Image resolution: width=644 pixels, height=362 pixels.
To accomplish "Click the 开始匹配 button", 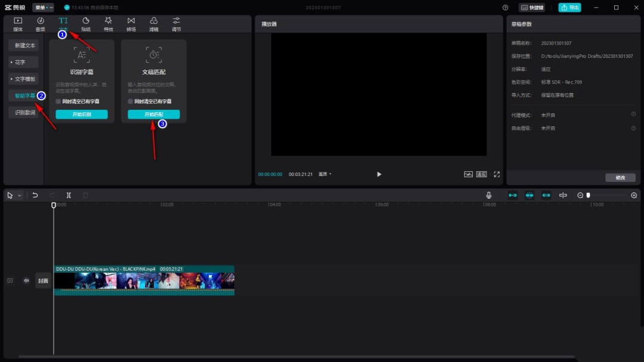I will tap(153, 115).
